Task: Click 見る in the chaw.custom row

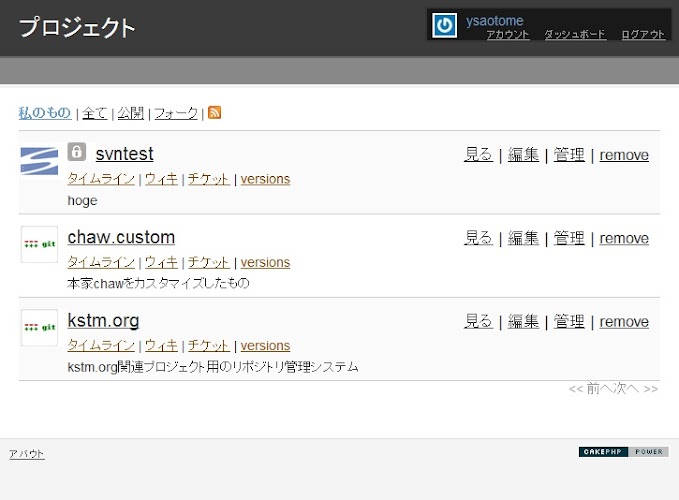Action: point(478,238)
